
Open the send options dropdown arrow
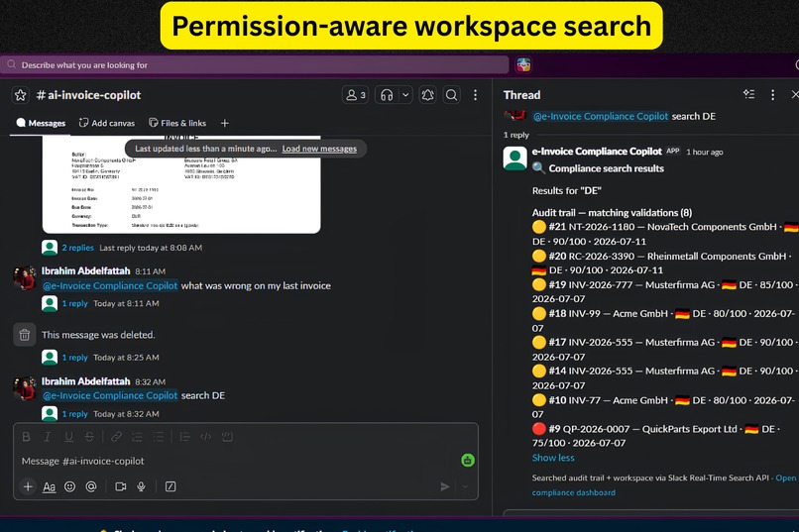[465, 486]
